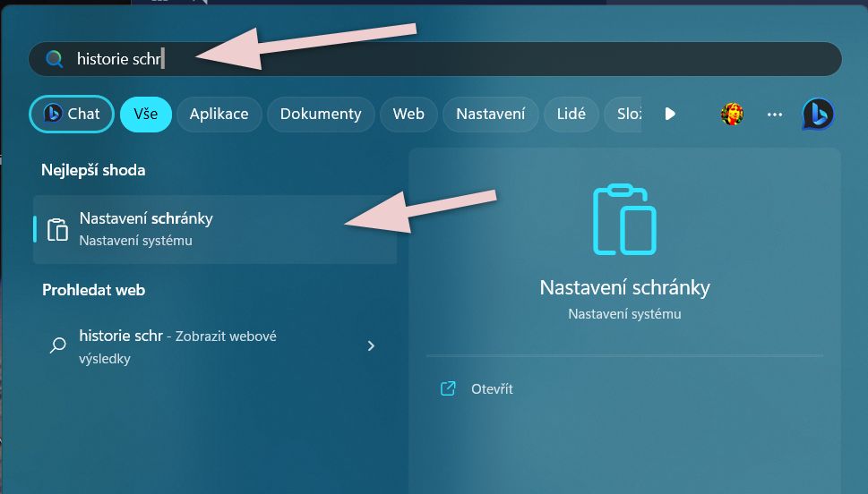868x494 pixels.
Task: Click the Nastavení schránky title in preview pane
Action: (x=624, y=287)
